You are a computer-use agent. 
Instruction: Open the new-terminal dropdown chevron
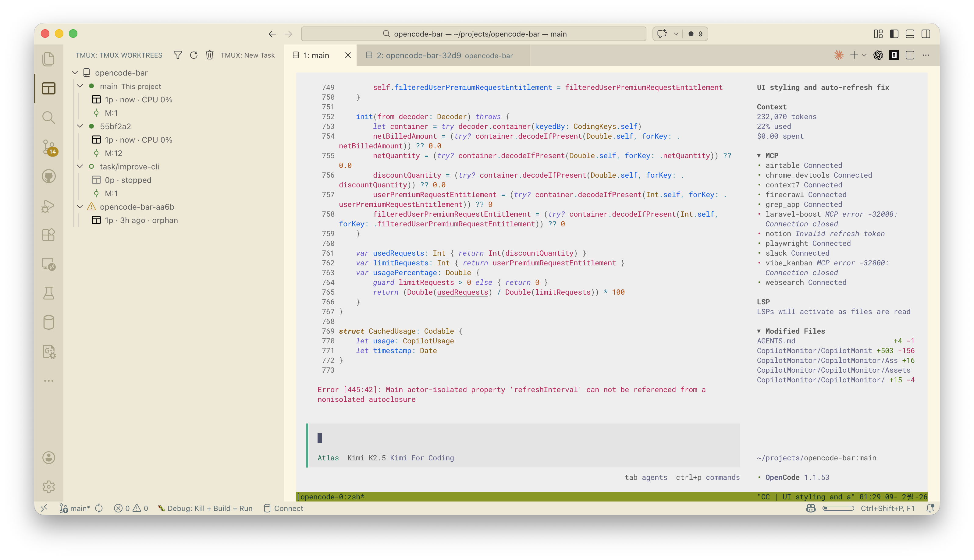coord(864,55)
